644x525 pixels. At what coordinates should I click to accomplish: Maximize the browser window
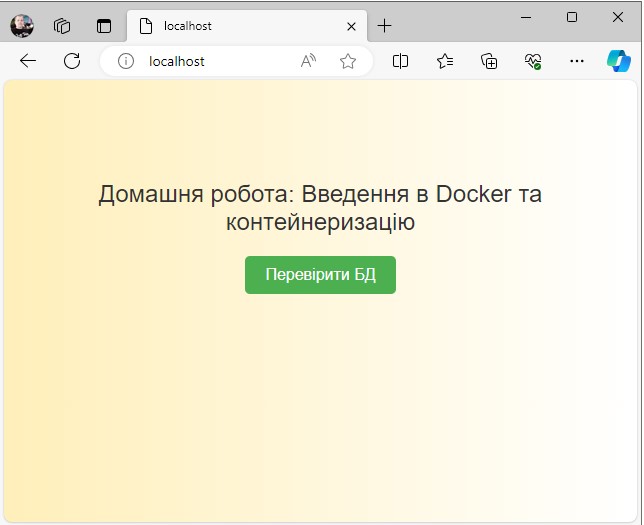click(572, 17)
